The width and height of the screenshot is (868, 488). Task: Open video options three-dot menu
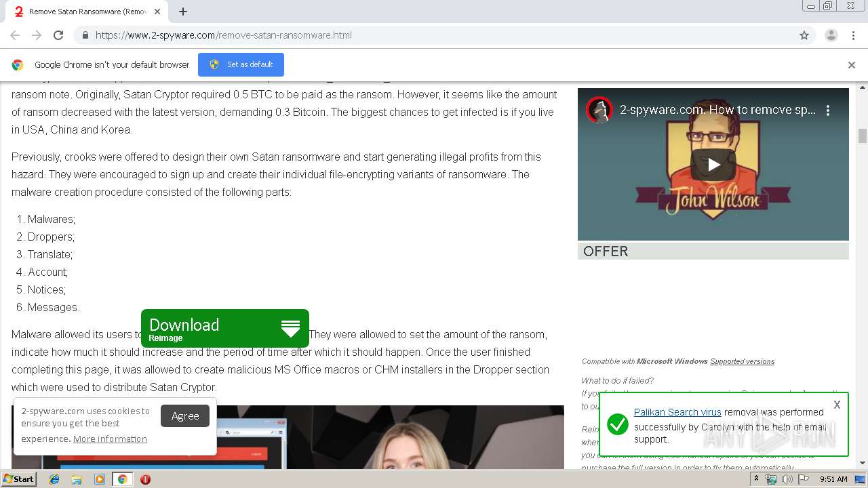[x=828, y=110]
